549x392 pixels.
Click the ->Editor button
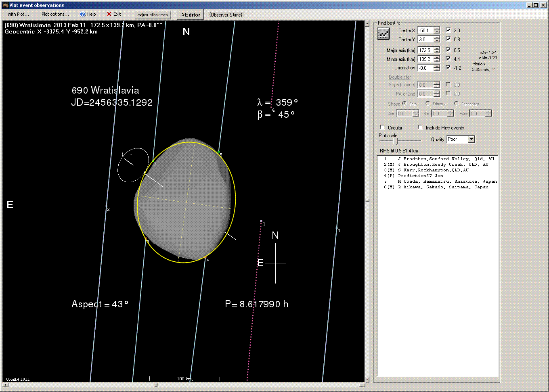point(190,15)
